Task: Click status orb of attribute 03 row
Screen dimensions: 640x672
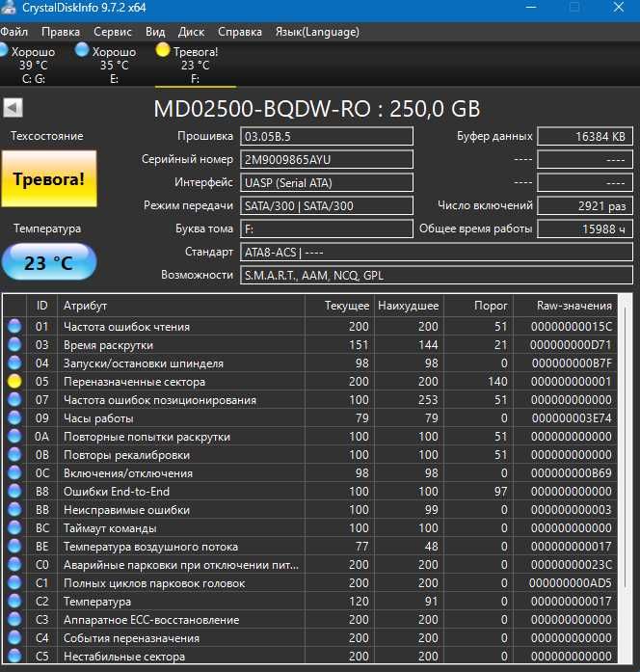Action: (14, 344)
